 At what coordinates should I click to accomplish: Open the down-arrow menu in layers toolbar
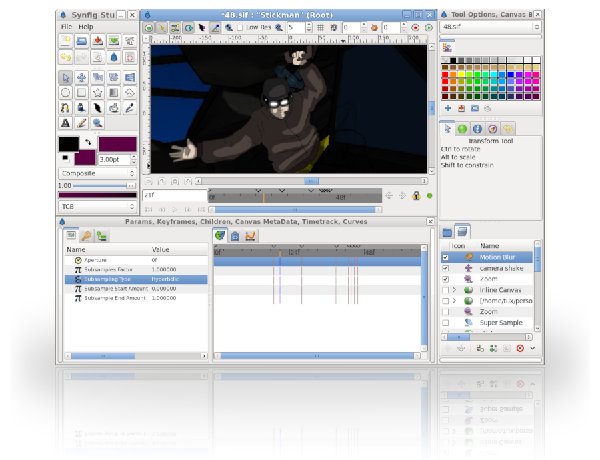click(x=533, y=348)
